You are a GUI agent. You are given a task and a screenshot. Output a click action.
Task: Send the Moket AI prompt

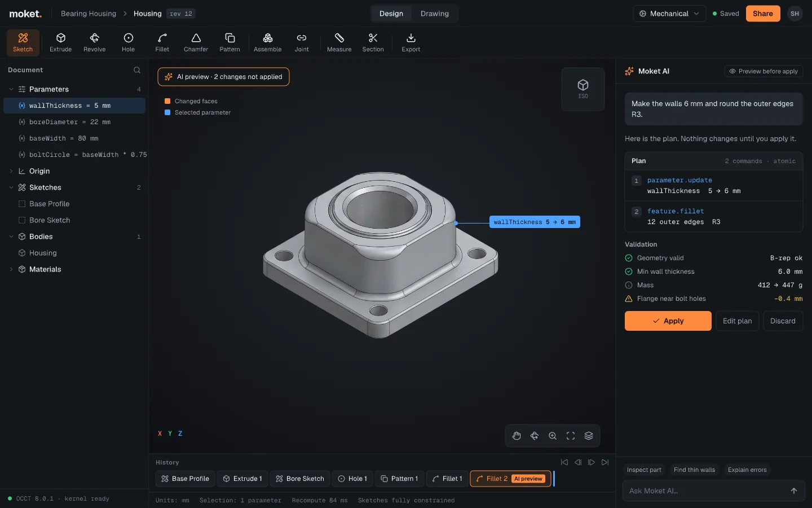(x=794, y=491)
